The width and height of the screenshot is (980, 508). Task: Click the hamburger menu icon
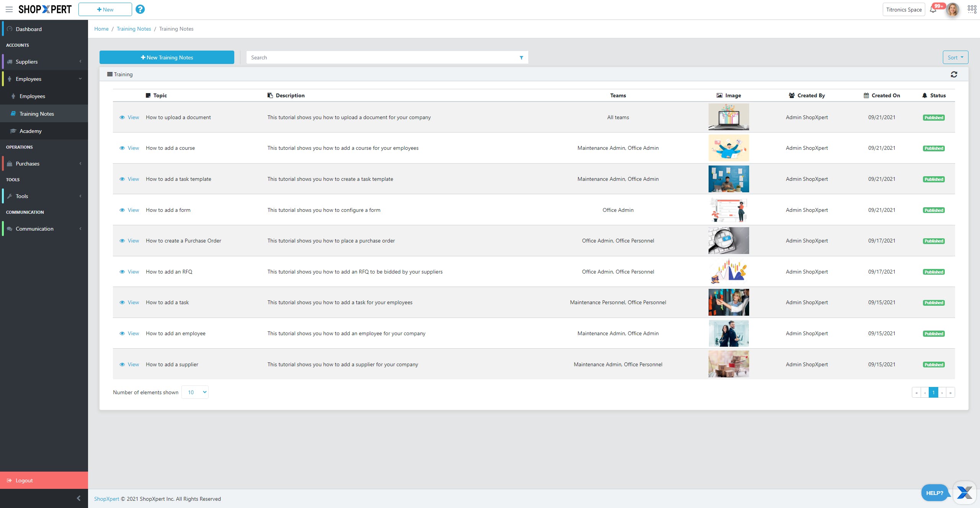click(9, 9)
